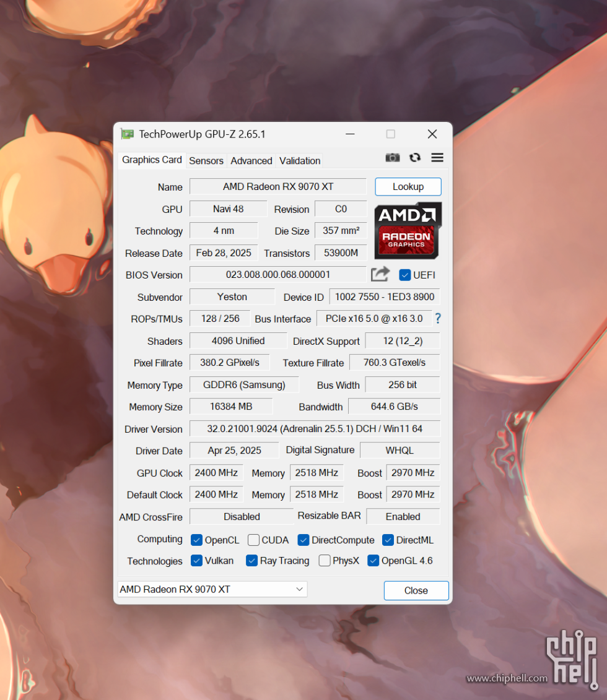This screenshot has width=607, height=700.
Task: Close GPU-Z with the title bar X
Action: 432,134
